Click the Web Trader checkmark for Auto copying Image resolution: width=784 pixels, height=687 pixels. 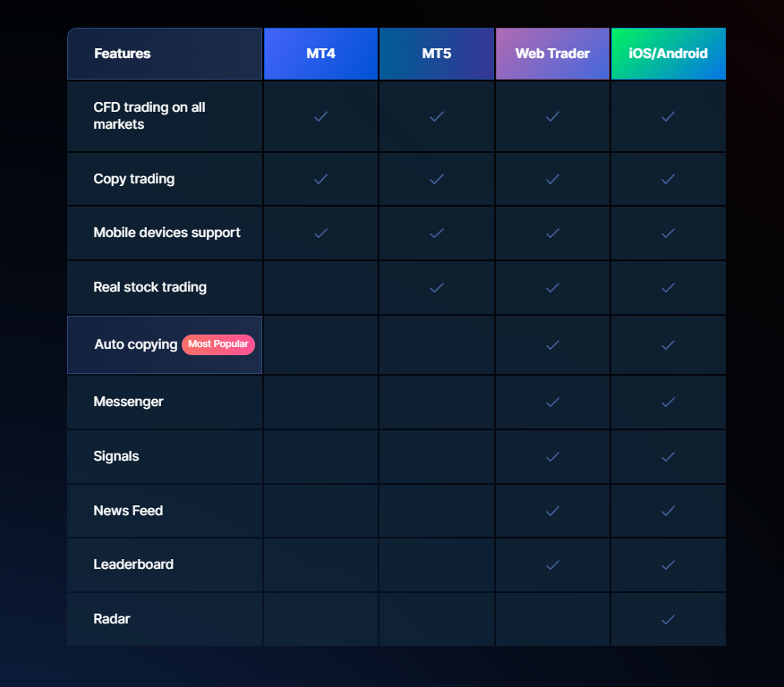tap(552, 344)
